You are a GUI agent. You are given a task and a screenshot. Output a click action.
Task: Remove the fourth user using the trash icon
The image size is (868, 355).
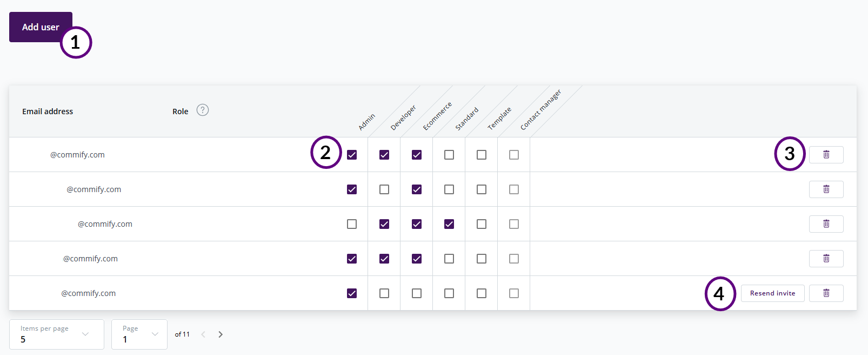pyautogui.click(x=826, y=258)
